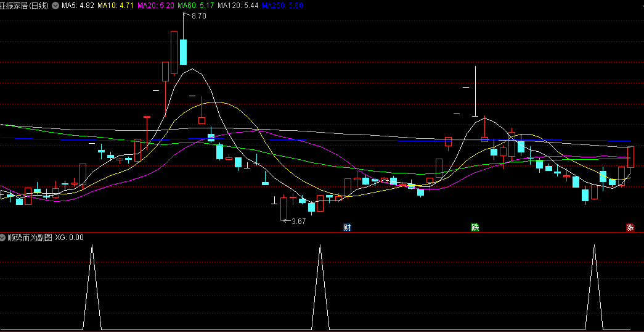Image resolution: width=644 pixels, height=332 pixels.
Task: Click the 3.67 low price label
Action: [x=298, y=221]
